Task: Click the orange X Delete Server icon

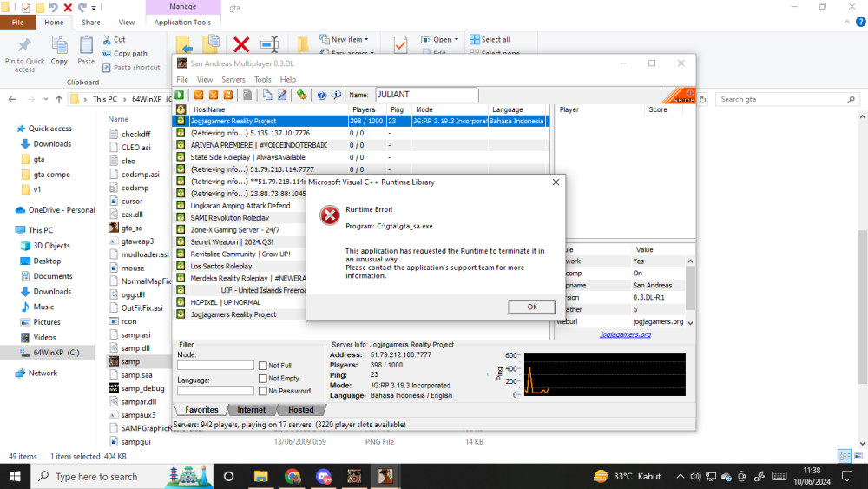Action: 214,95
